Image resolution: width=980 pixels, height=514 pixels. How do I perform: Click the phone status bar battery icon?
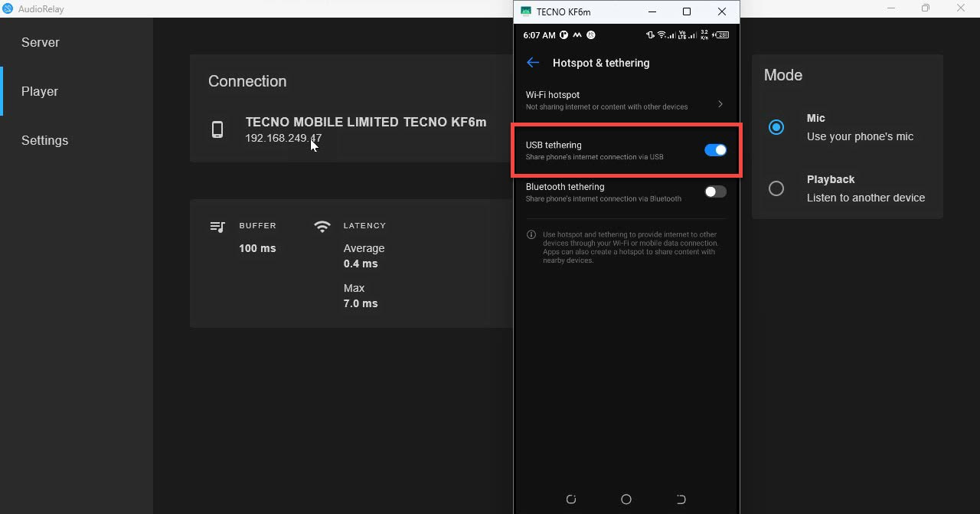pyautogui.click(x=721, y=35)
